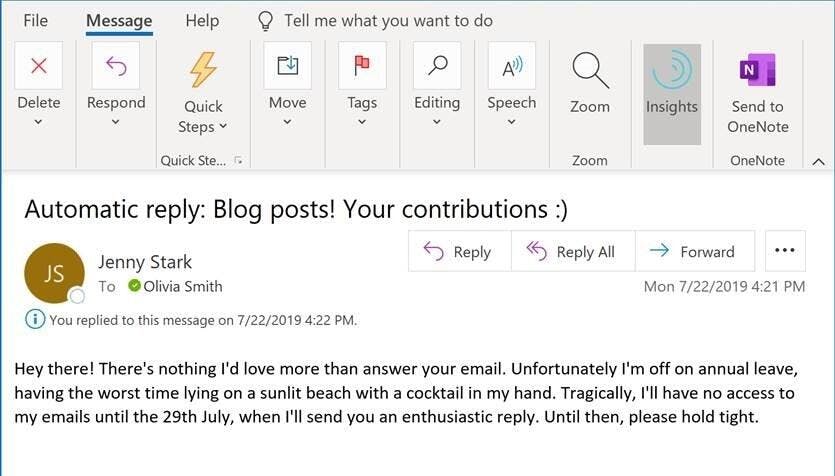This screenshot has width=835, height=476.
Task: Click the Move folder icon
Action: [x=287, y=66]
